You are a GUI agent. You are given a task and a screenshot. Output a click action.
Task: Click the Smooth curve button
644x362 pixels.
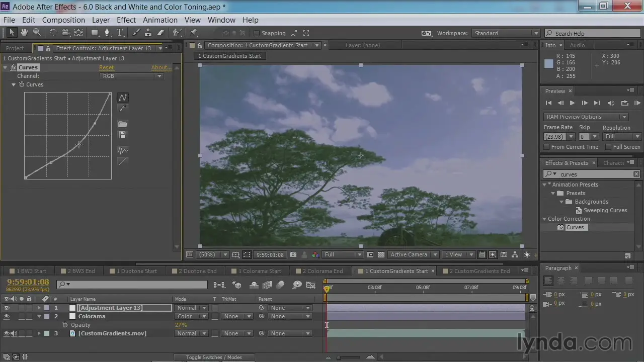click(123, 150)
